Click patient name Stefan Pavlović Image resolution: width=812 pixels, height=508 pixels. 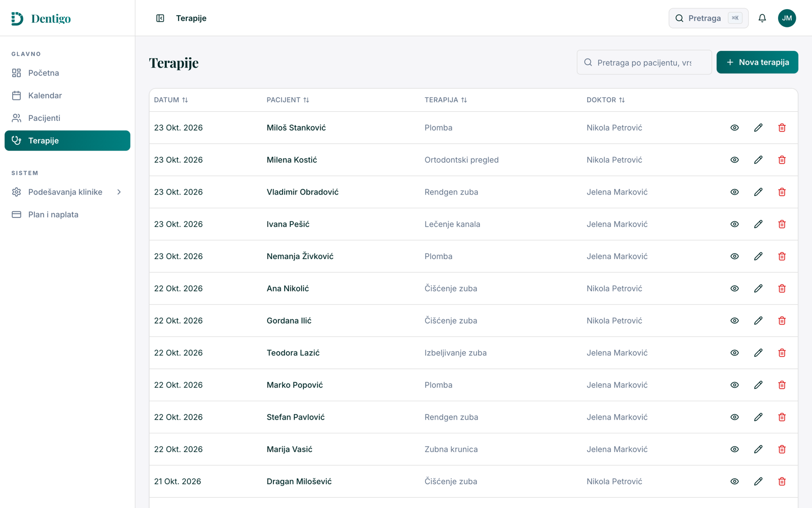(295, 417)
